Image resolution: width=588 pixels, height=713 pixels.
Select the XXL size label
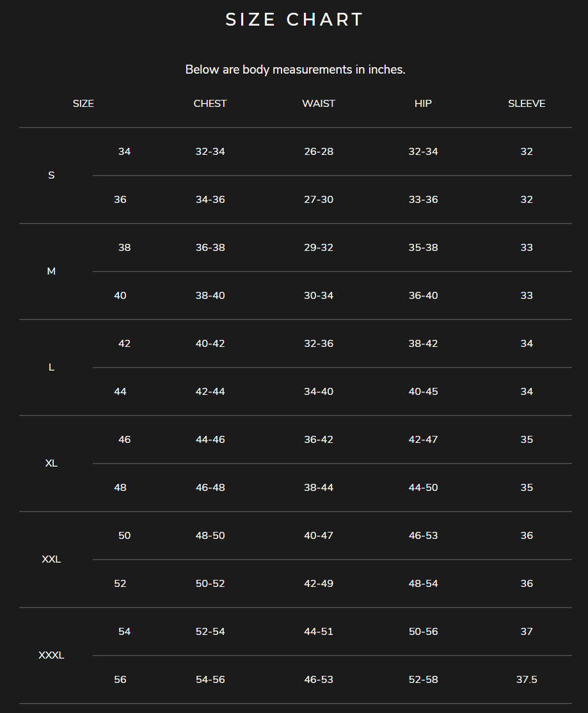point(51,559)
